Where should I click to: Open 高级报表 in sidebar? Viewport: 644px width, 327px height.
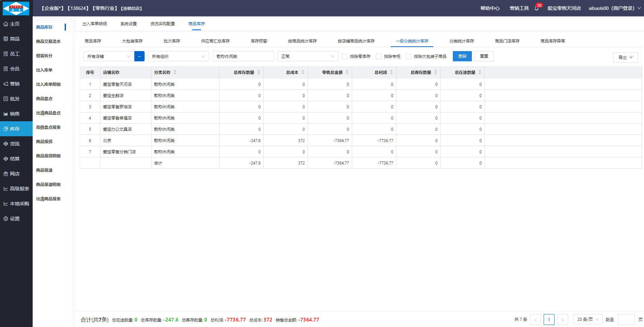16,189
